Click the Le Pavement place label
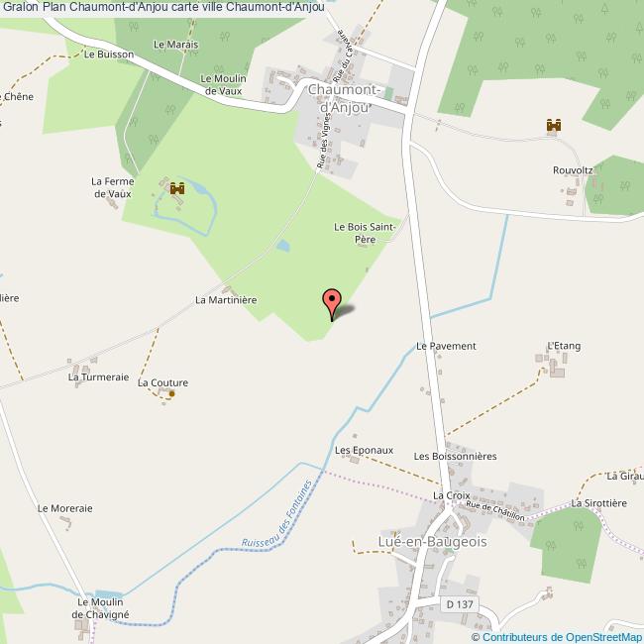This screenshot has height=644, width=644. click(446, 346)
